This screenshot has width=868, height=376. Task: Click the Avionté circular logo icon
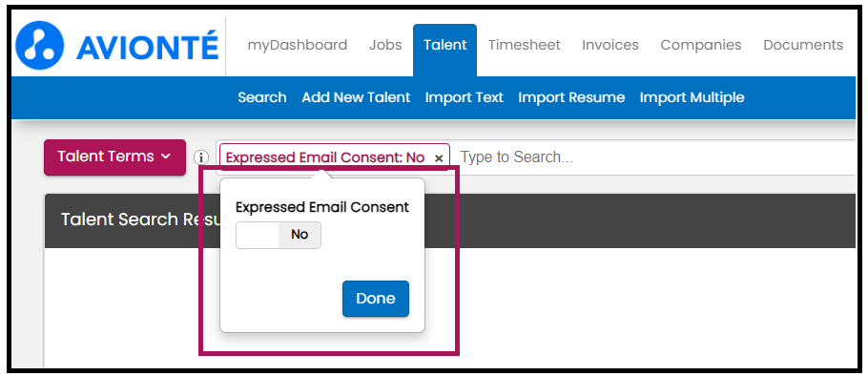click(39, 46)
